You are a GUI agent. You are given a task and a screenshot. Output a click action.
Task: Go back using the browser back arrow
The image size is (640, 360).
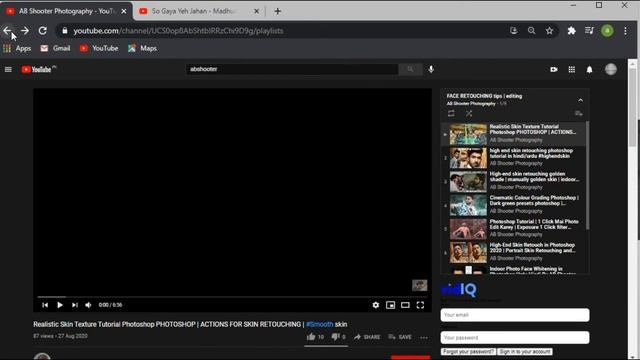pos(7,31)
